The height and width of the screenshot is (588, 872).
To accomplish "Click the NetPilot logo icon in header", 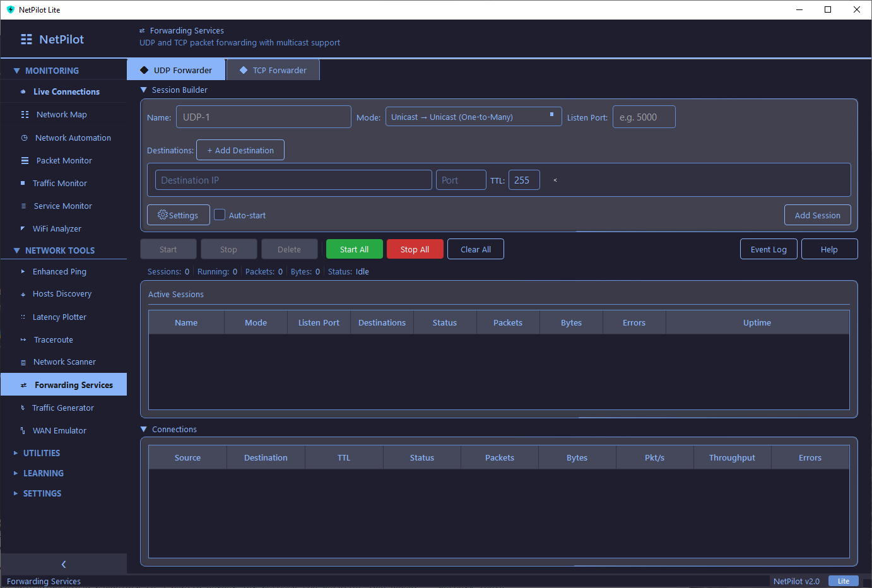I will 26,39.
